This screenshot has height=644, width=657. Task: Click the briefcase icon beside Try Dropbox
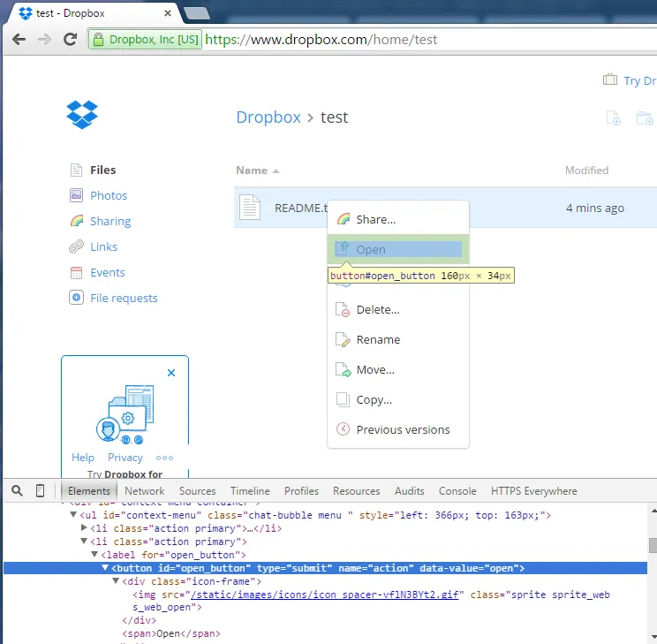(x=610, y=80)
